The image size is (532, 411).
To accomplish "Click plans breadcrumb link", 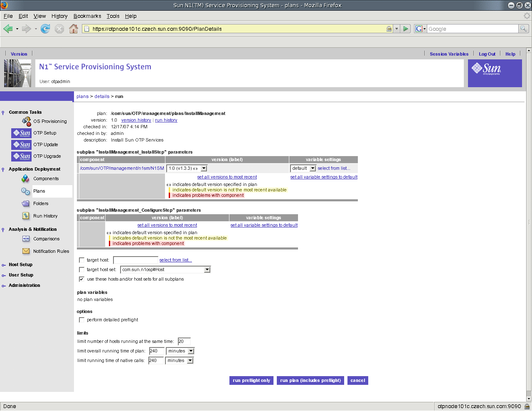I will (82, 96).
